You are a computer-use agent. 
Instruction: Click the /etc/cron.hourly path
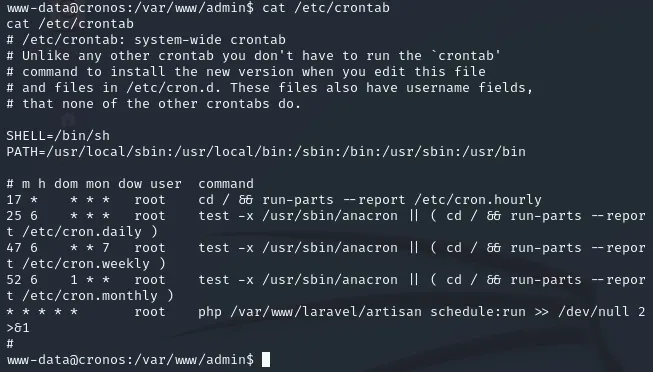pos(478,200)
